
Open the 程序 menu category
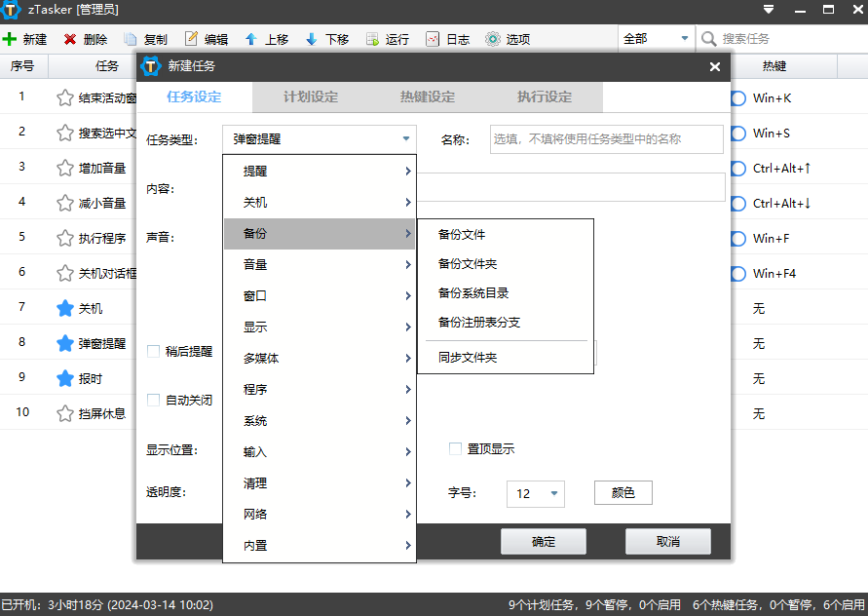[x=320, y=390]
